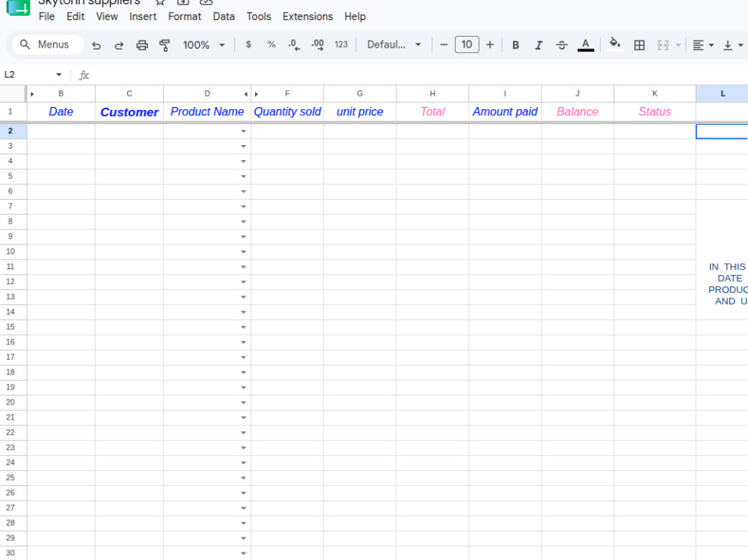Select column L header
This screenshot has width=748, height=560.
[723, 94]
